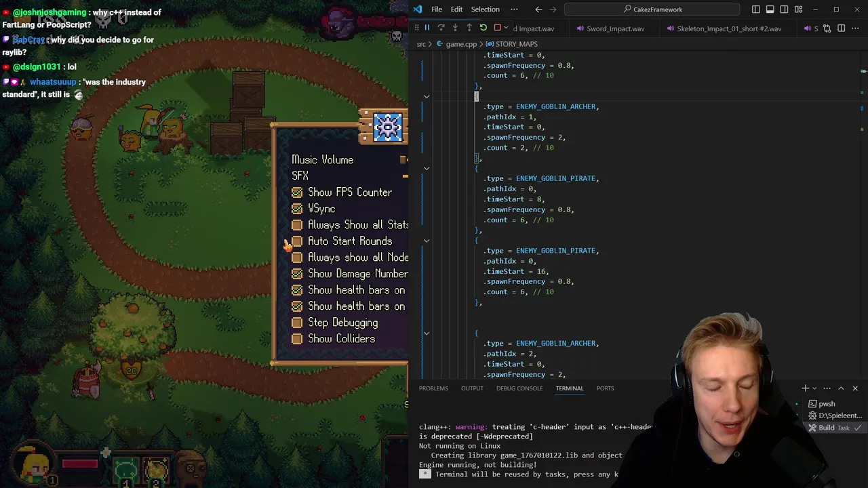Image resolution: width=868 pixels, height=488 pixels.
Task: Open the new terminal profile dropdown
Action: (814, 388)
